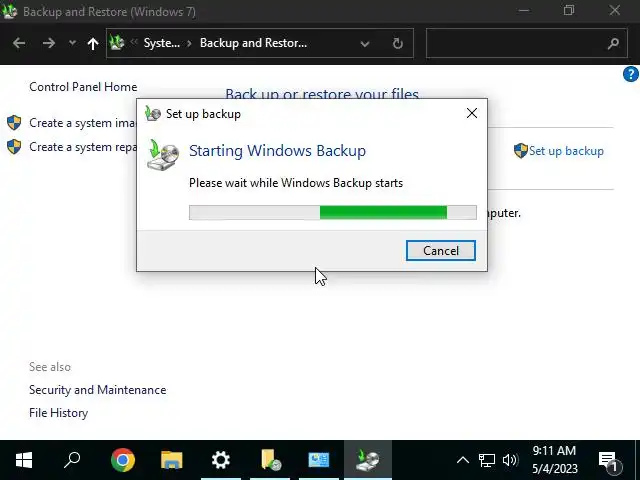Click the address bar Backup icon
The height and width of the screenshot is (480, 640).
point(117,42)
